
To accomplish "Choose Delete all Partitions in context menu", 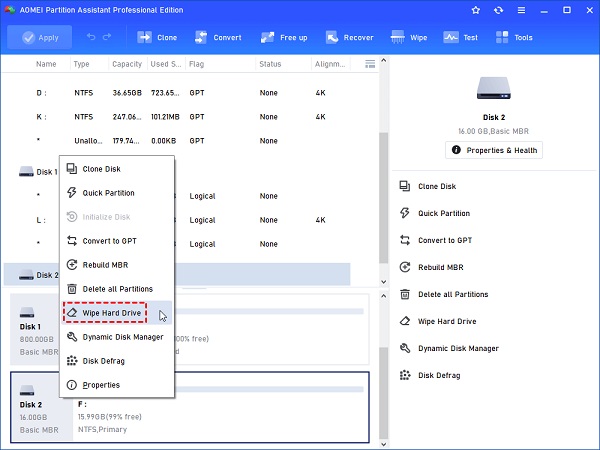I will click(x=117, y=289).
